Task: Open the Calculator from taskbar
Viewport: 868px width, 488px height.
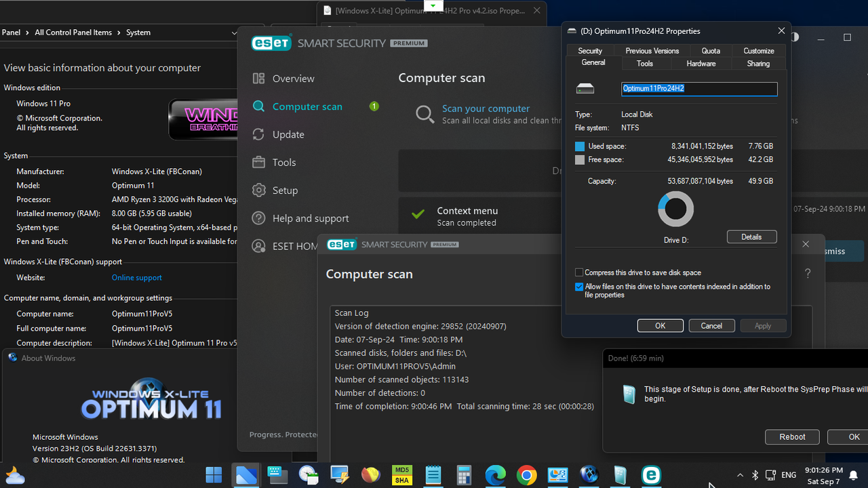Action: (x=465, y=475)
